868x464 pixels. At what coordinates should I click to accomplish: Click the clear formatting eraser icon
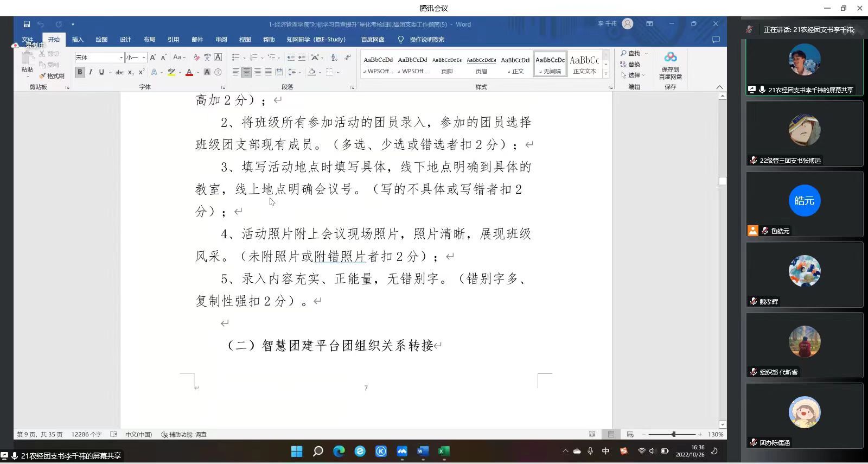pos(196,58)
